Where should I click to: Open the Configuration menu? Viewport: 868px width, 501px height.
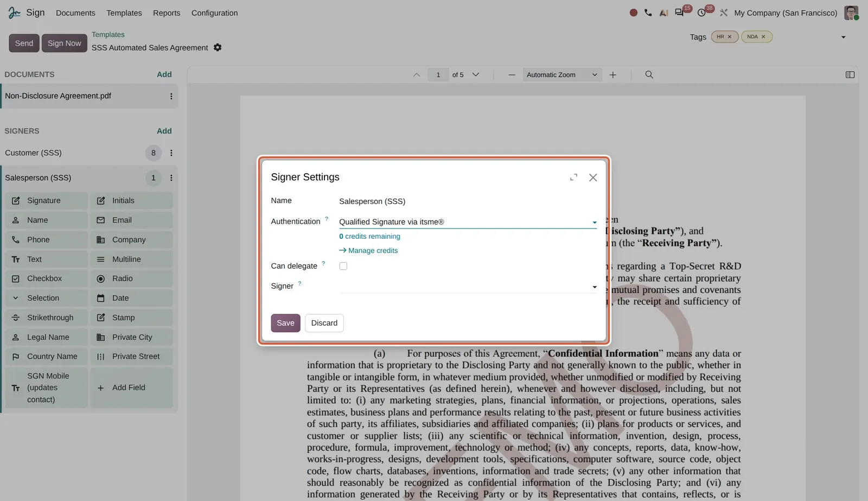tap(214, 13)
